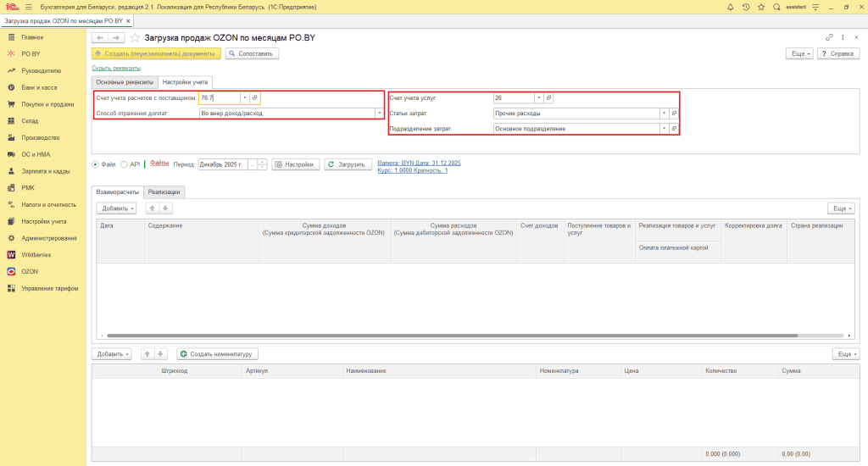
Task: Open the Wildberries section
Action: click(x=36, y=254)
